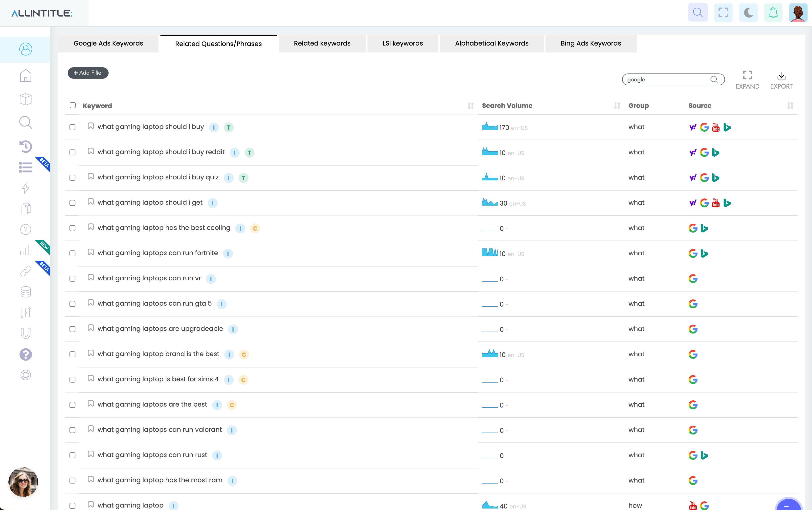Open outlined question mark icon in sidebar
The height and width of the screenshot is (510, 812).
click(26, 229)
